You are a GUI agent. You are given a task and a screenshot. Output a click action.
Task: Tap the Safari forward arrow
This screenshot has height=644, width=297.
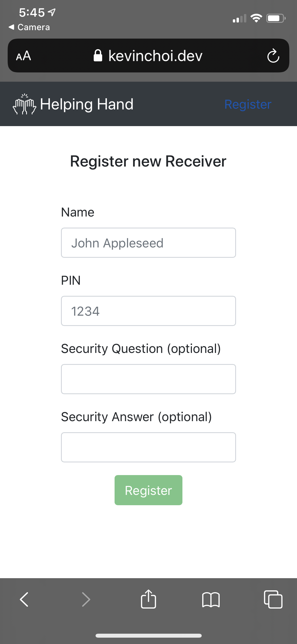pos(86,599)
